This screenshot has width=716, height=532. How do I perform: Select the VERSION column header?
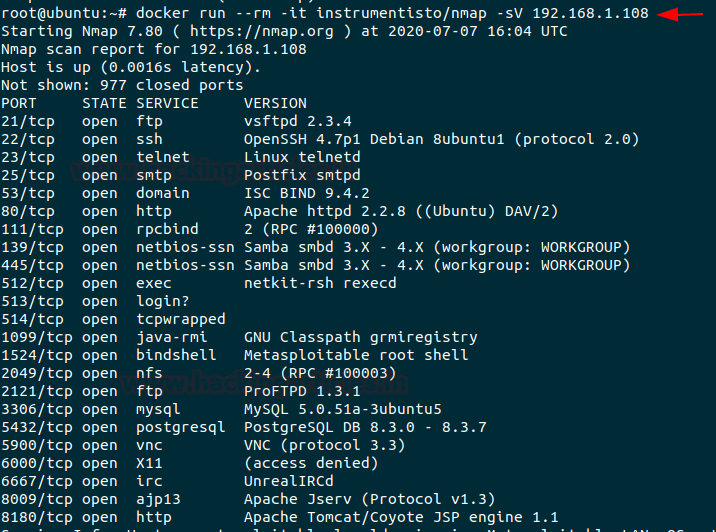(x=275, y=103)
